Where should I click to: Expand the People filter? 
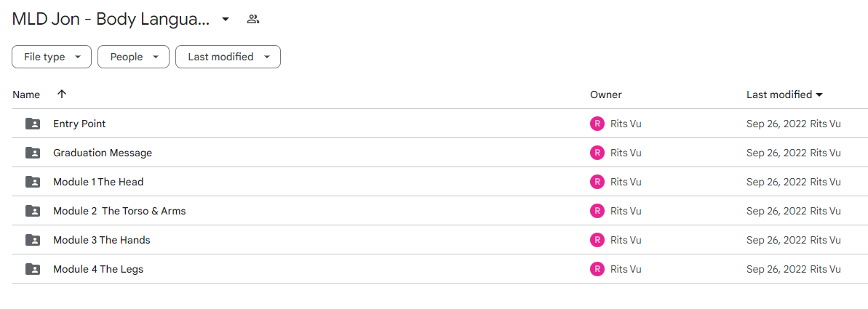[133, 57]
